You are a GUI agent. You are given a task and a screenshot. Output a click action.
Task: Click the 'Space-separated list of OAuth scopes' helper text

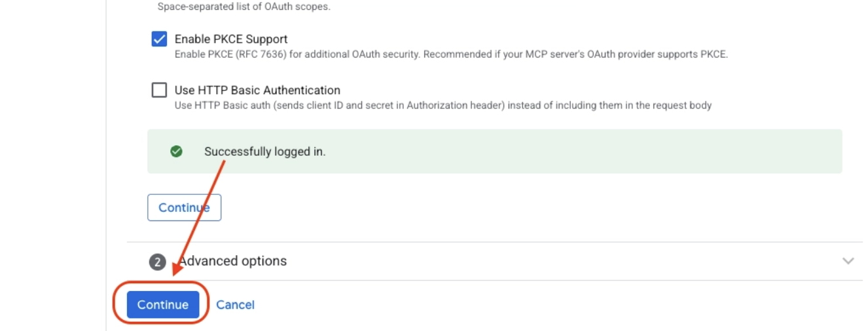pyautogui.click(x=244, y=7)
